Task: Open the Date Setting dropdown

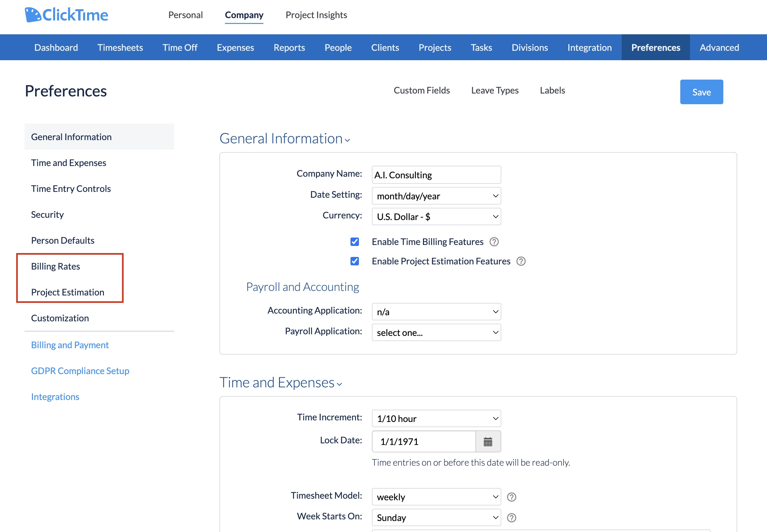Action: point(436,196)
